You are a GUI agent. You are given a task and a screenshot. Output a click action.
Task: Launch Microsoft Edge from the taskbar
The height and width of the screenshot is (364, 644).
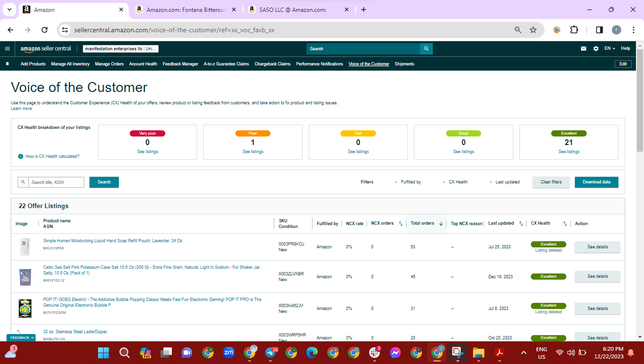click(x=312, y=353)
